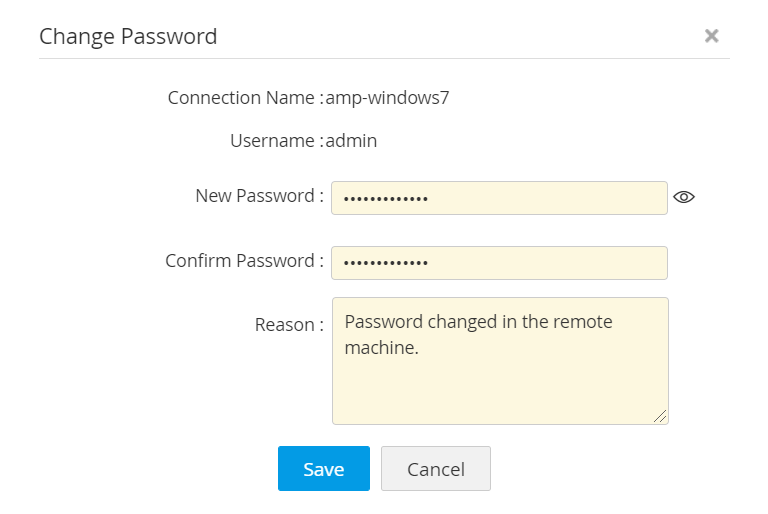
Task: Show the new password with eye icon
Action: (x=684, y=197)
